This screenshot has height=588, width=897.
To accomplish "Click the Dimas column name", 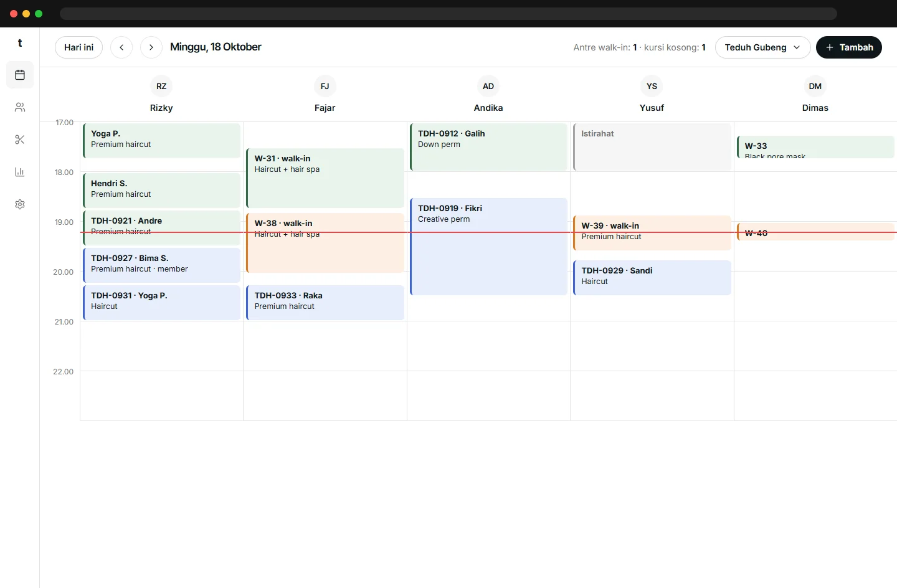I will tap(815, 108).
